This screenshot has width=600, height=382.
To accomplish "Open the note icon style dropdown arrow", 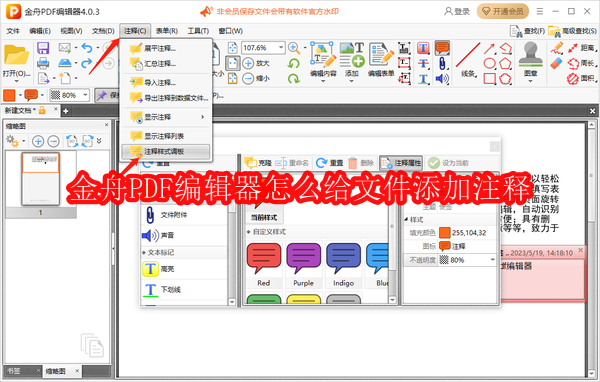I will (x=42, y=95).
